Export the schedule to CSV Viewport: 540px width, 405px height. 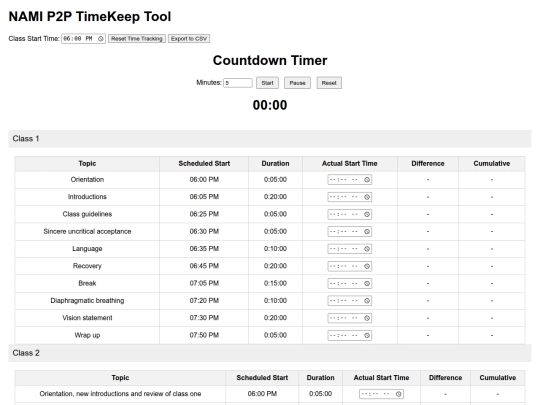click(189, 39)
